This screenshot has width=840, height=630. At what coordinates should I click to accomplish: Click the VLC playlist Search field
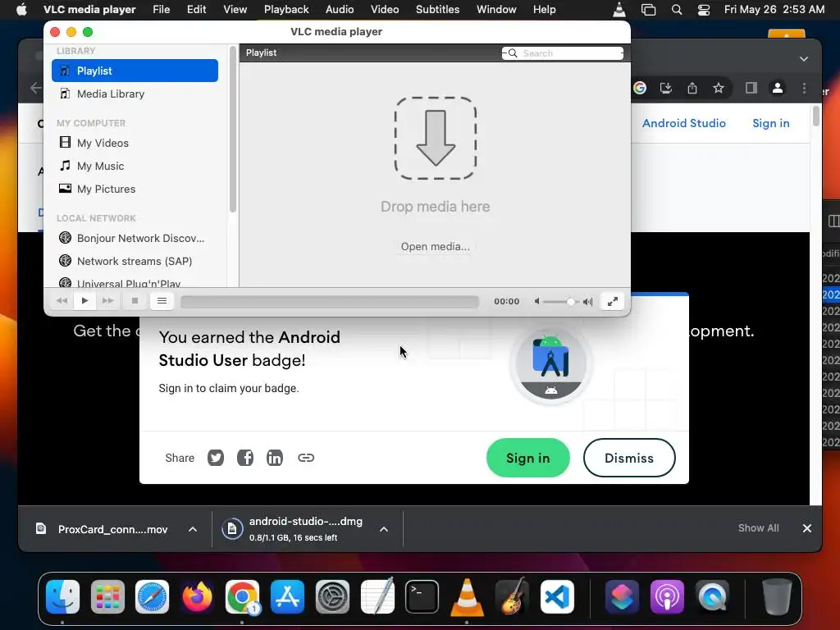click(563, 53)
